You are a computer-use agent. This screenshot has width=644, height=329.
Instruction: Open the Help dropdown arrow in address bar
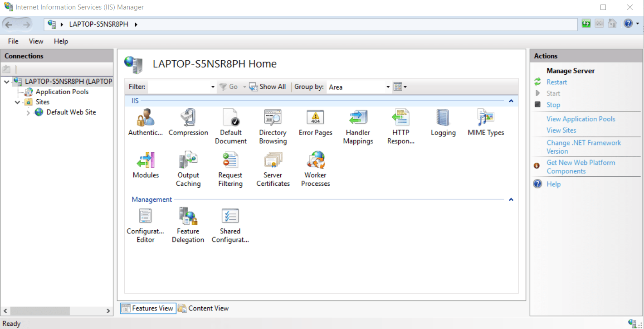pyautogui.click(x=637, y=24)
